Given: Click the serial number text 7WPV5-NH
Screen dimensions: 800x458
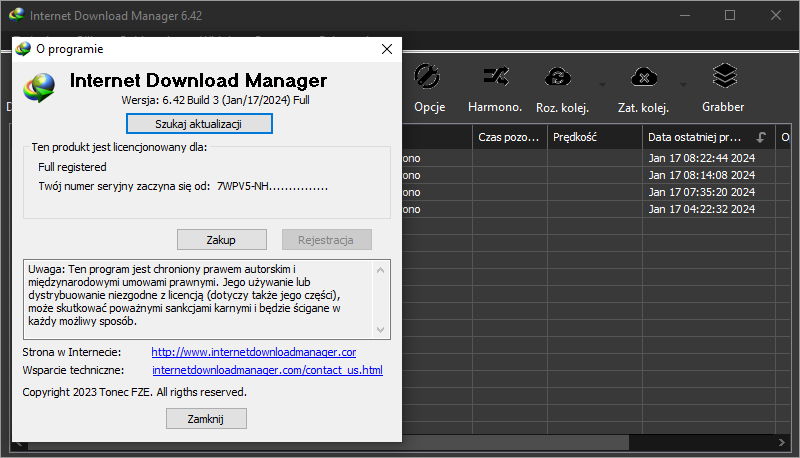Looking at the screenshot, I should [272, 186].
